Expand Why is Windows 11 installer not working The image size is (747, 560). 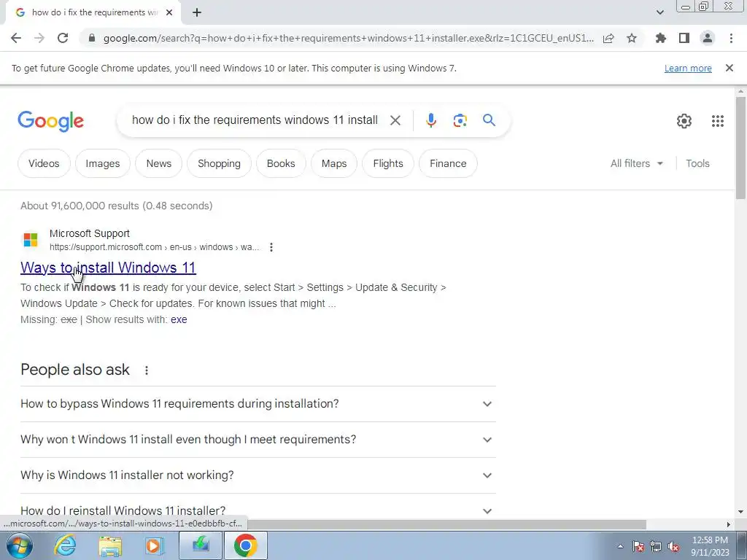point(258,475)
